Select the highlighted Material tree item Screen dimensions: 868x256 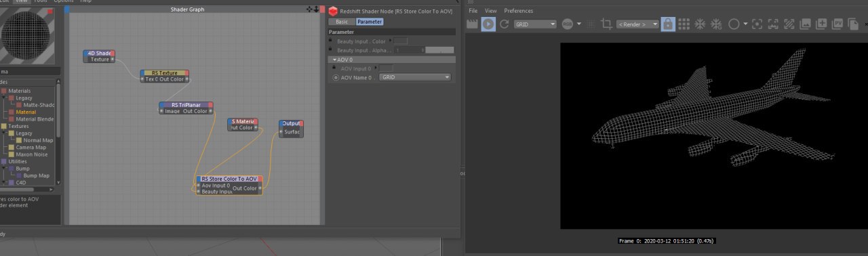coord(26,112)
